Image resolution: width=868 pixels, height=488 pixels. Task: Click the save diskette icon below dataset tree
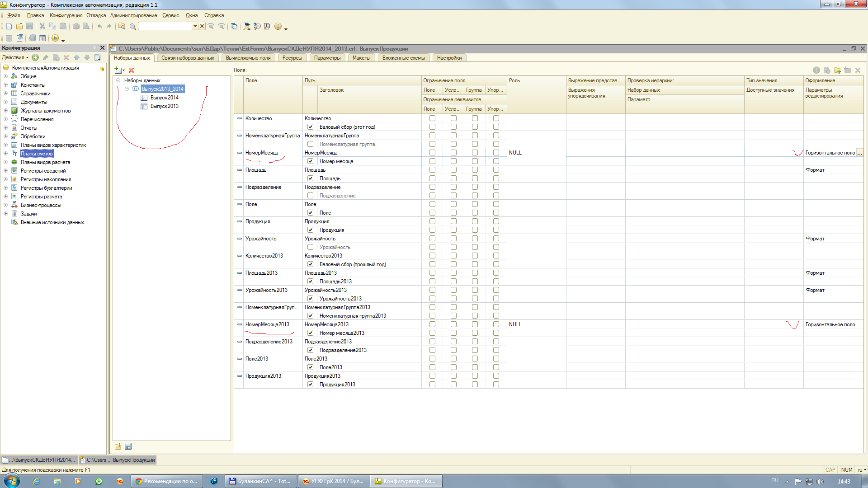point(128,446)
